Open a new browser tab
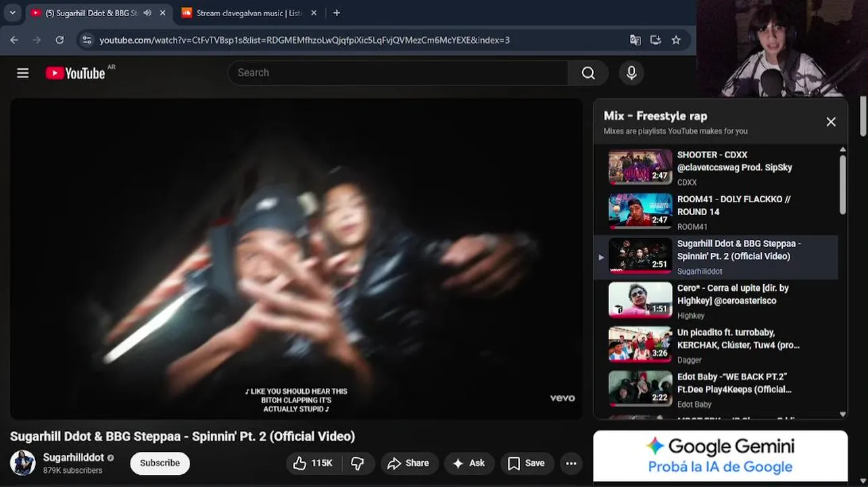Image resolution: width=868 pixels, height=487 pixels. [x=337, y=13]
